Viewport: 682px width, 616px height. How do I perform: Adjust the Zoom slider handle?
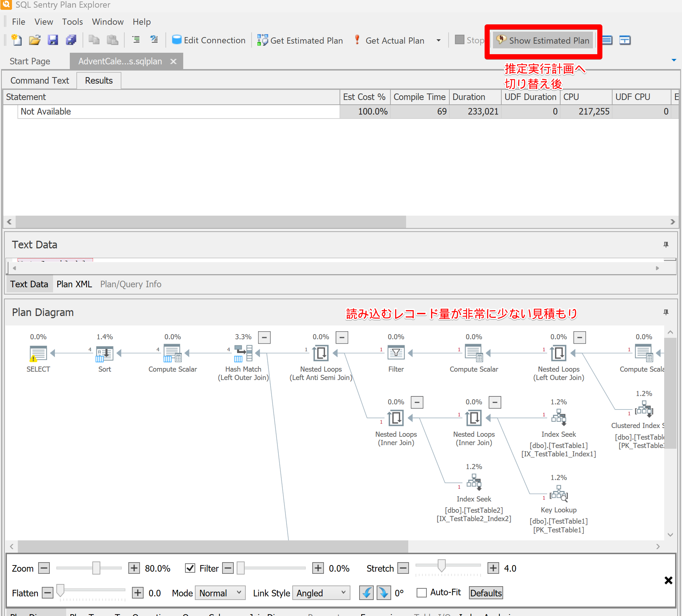pos(96,568)
